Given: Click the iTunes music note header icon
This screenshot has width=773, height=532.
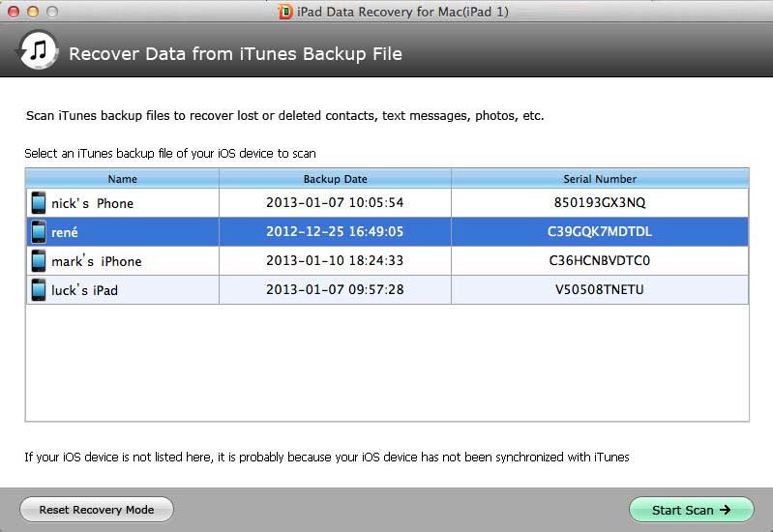Looking at the screenshot, I should tap(39, 53).
